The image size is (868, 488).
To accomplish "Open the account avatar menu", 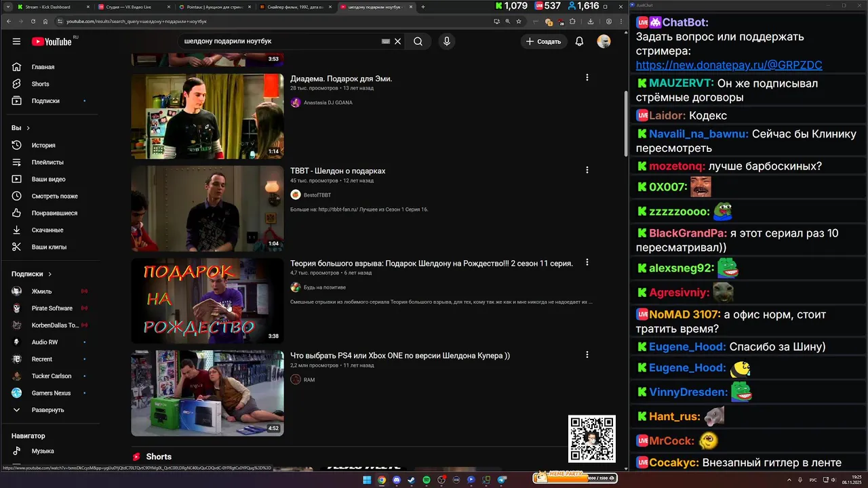I will point(604,41).
